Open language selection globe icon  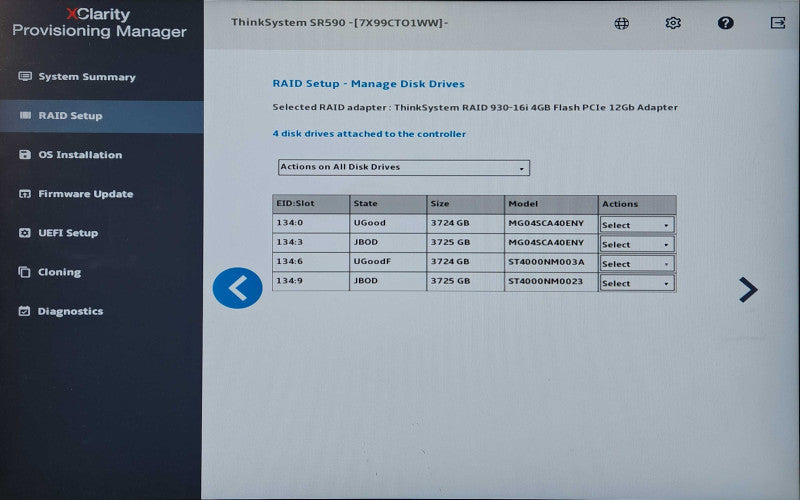(x=621, y=23)
